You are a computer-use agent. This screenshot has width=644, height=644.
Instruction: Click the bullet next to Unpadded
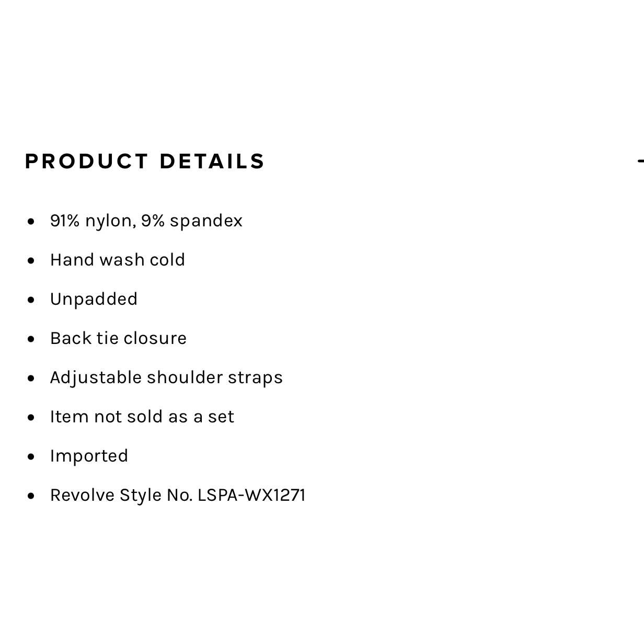pyautogui.click(x=31, y=300)
